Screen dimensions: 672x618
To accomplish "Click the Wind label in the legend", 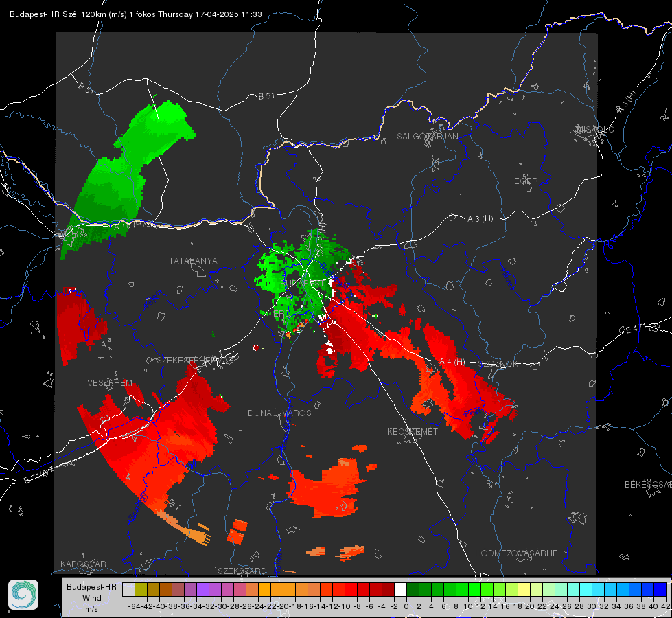I will (92, 598).
